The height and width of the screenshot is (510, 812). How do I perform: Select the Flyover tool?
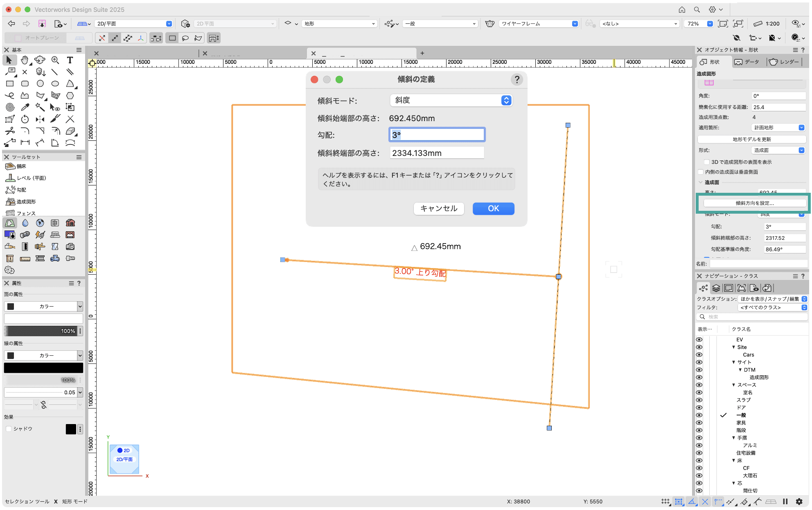pos(40,60)
